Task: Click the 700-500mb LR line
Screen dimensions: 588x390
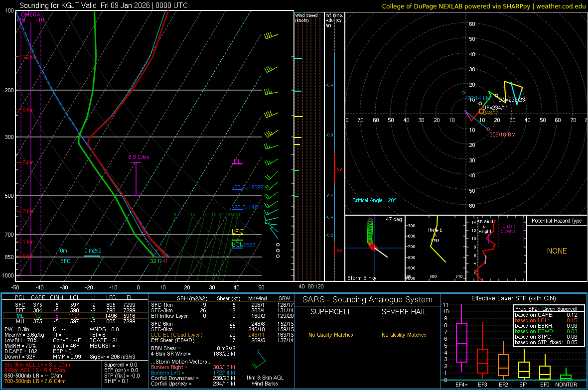Action: coord(34,381)
